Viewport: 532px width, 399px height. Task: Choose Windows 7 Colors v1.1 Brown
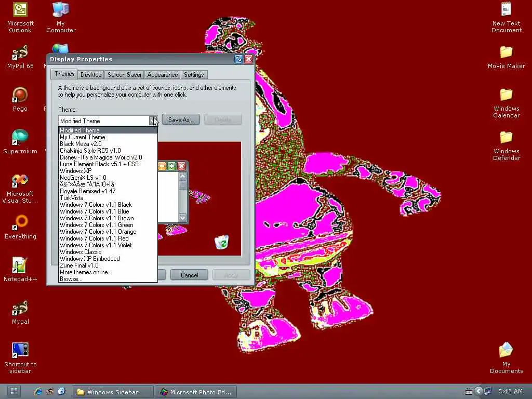point(108,218)
